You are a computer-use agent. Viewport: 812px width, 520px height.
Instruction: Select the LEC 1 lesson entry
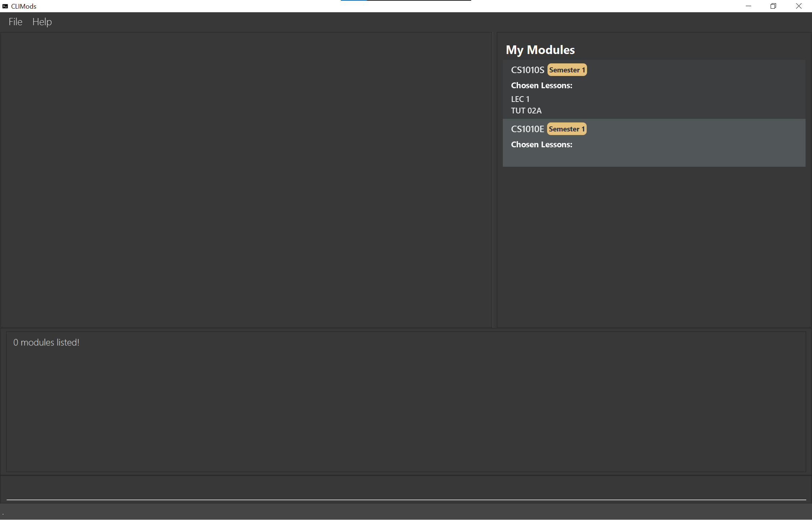click(x=520, y=99)
